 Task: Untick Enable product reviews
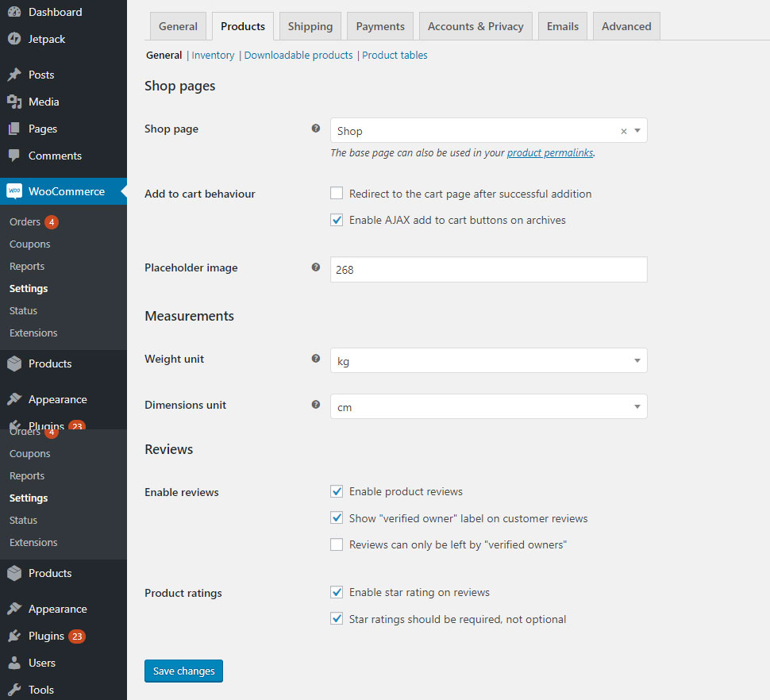point(337,491)
